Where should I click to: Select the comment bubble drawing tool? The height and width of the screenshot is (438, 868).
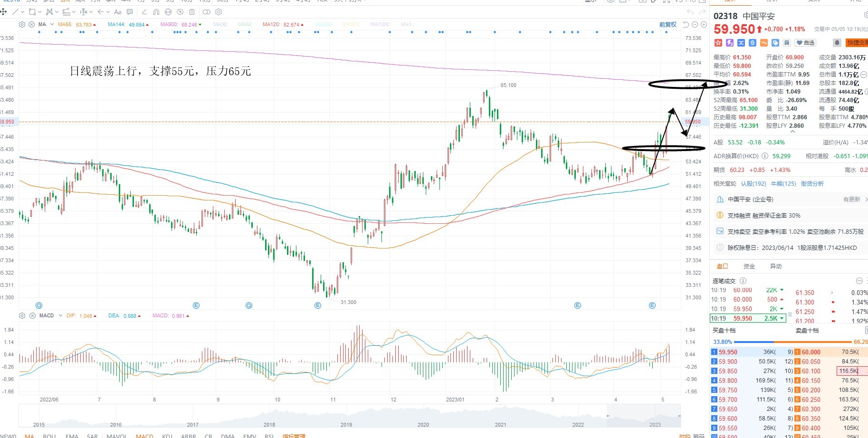click(x=130, y=12)
